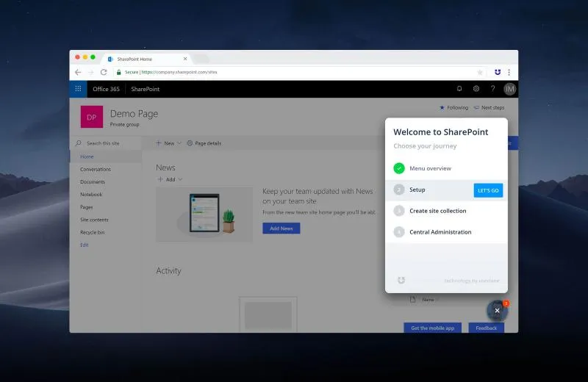Reload the page with the refresh icon
Image resolution: width=588 pixels, height=382 pixels.
coord(104,72)
